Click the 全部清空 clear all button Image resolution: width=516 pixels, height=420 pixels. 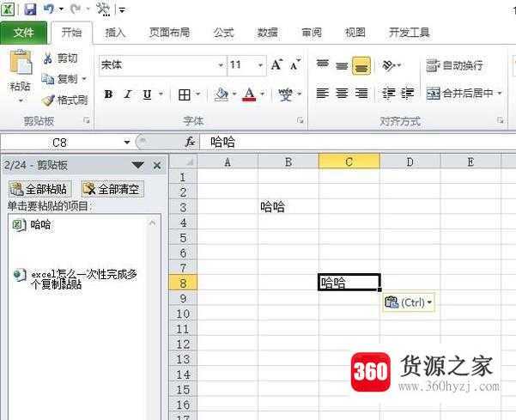(112, 189)
